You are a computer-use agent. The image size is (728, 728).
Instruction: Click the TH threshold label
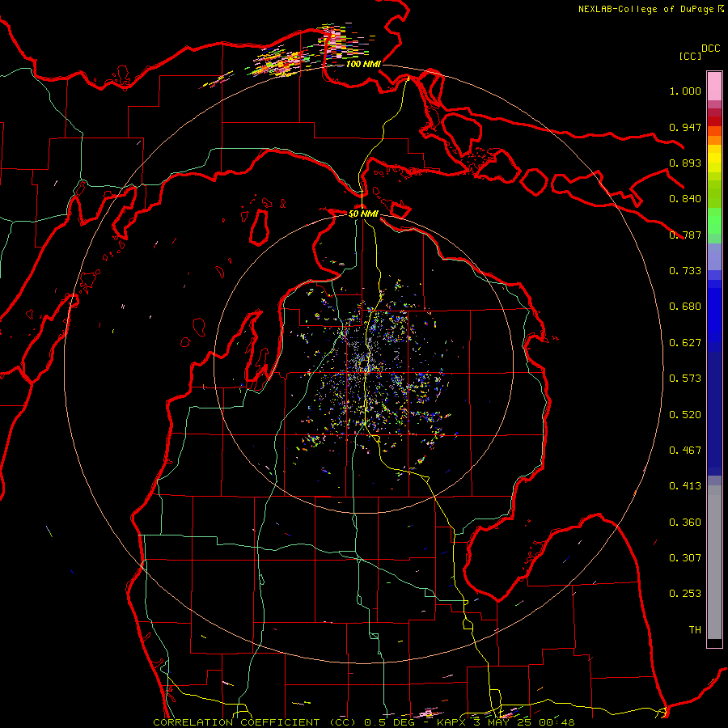pyautogui.click(x=695, y=630)
